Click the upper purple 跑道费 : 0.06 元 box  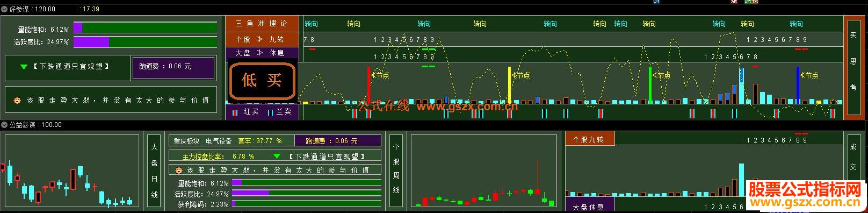[x=173, y=68]
